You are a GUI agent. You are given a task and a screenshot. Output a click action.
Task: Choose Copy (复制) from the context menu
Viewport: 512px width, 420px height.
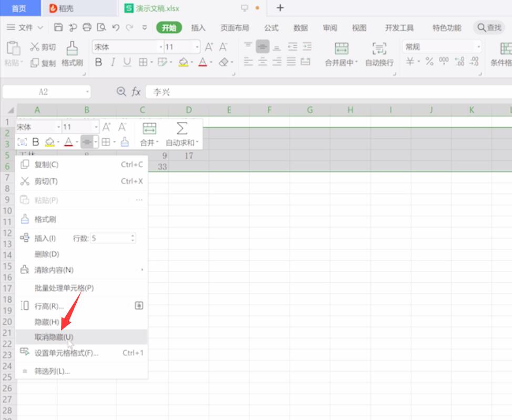click(81, 165)
